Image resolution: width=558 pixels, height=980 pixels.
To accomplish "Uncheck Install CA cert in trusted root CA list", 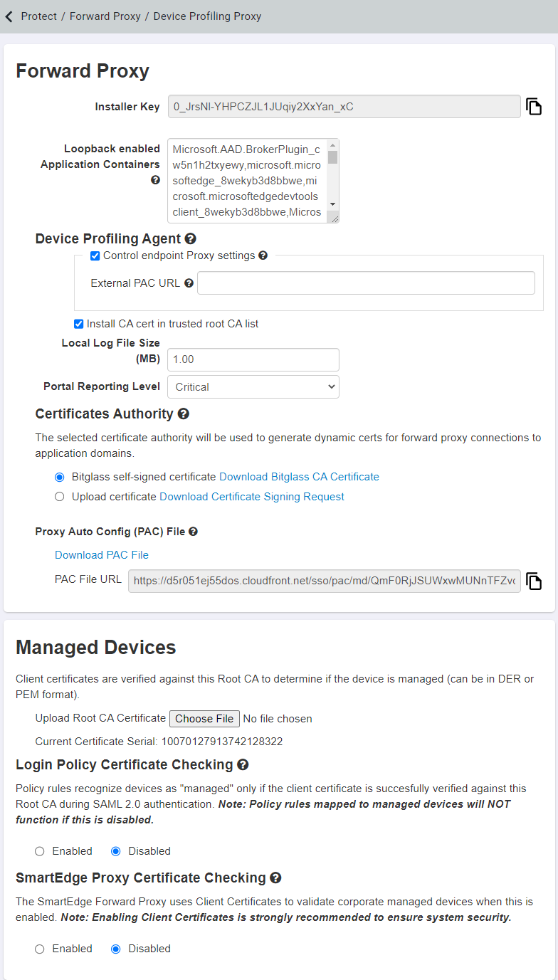I will click(78, 323).
